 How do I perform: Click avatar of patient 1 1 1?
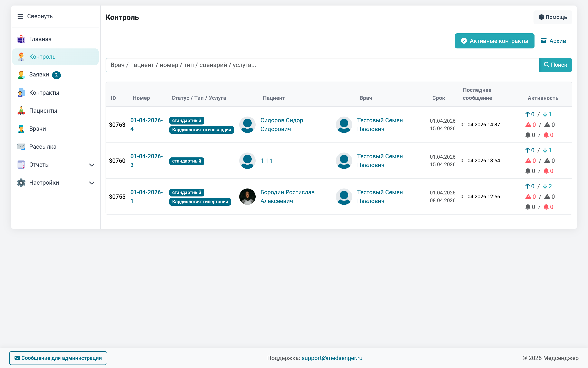(x=247, y=161)
